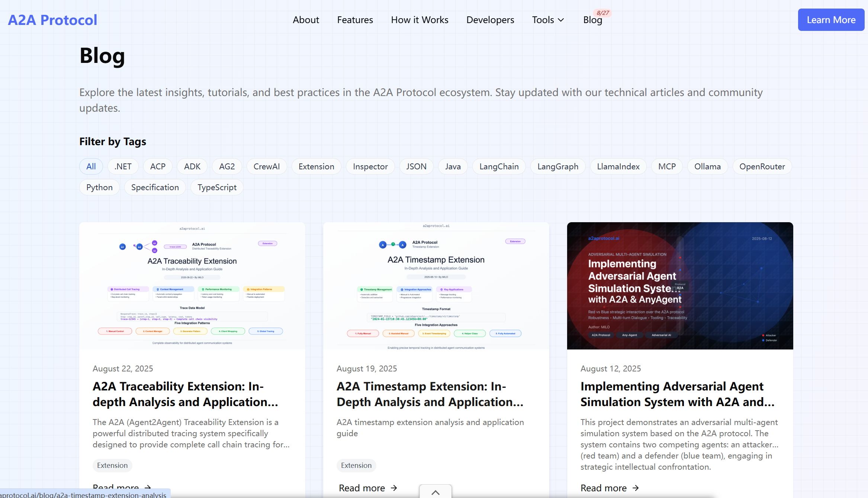Filter posts by AG2 tag

(x=227, y=166)
